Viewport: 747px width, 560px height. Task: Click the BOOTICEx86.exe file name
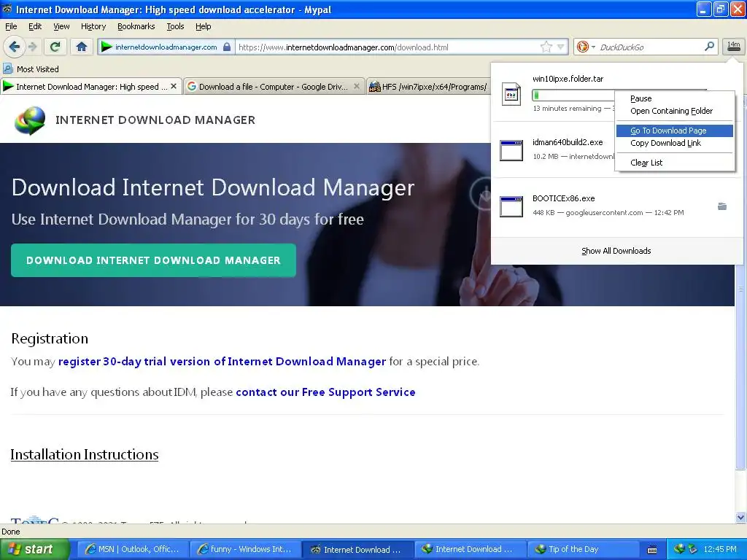(564, 198)
